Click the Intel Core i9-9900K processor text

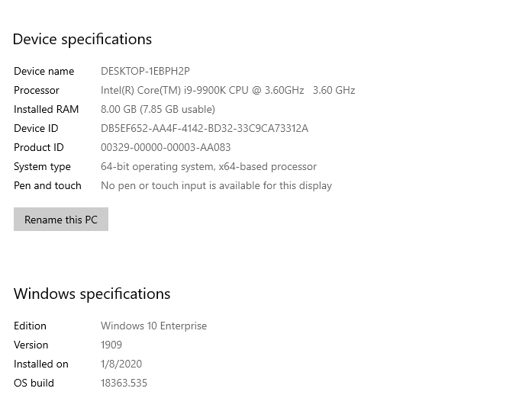click(227, 91)
